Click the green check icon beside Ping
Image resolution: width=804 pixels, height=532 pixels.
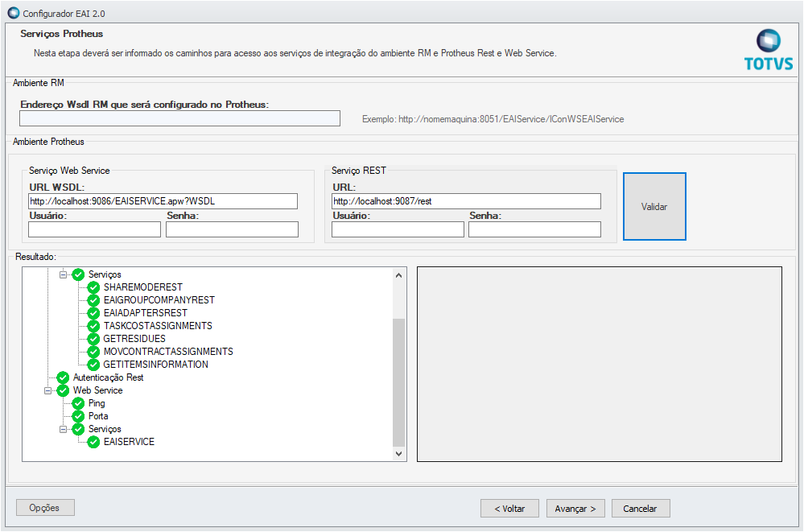click(x=78, y=403)
